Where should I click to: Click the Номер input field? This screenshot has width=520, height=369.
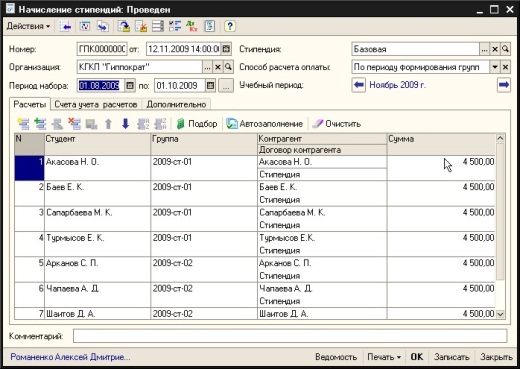click(102, 49)
